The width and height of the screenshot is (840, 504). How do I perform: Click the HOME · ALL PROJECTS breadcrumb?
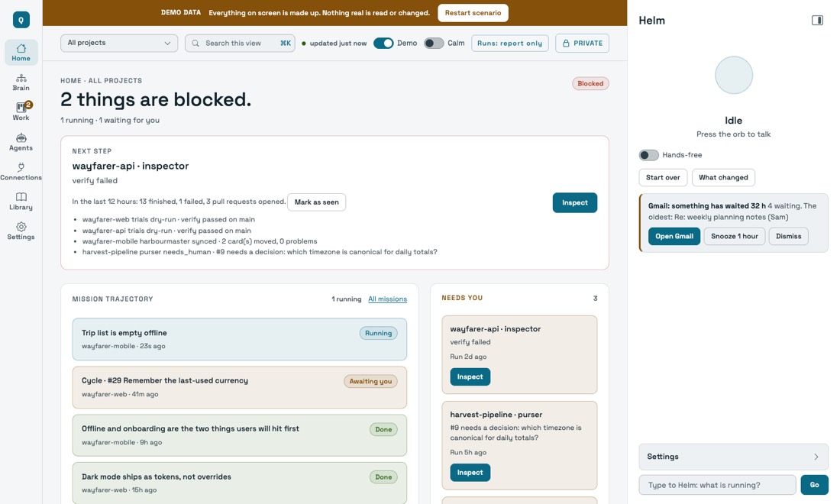(x=102, y=81)
